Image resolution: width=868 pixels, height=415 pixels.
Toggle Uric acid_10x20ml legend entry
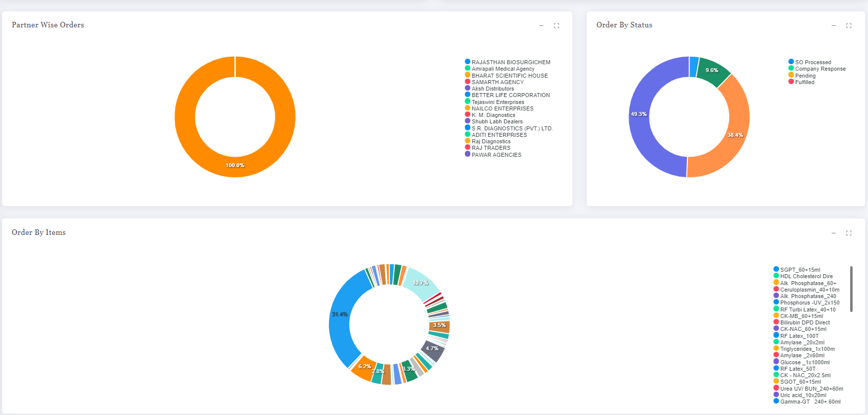[x=800, y=395]
